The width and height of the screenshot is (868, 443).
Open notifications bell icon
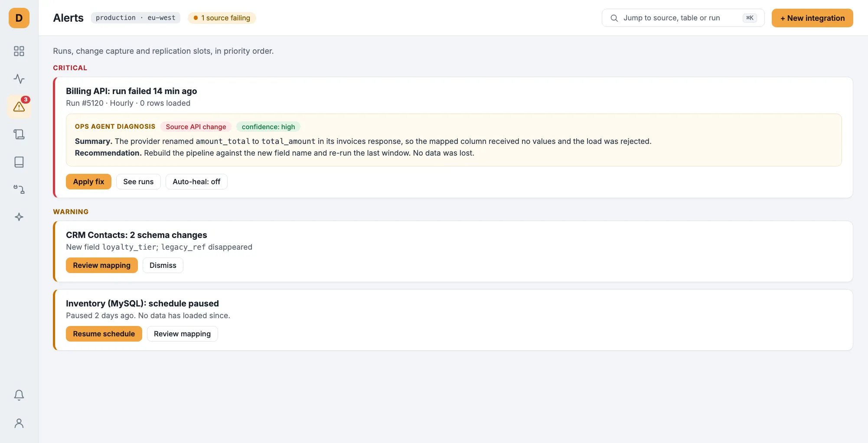[19, 395]
